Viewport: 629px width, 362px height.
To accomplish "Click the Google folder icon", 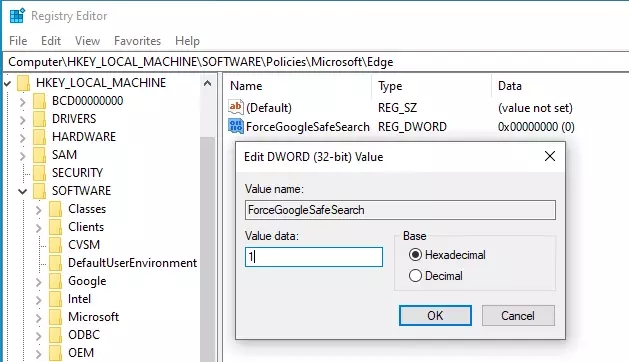I will pos(55,281).
